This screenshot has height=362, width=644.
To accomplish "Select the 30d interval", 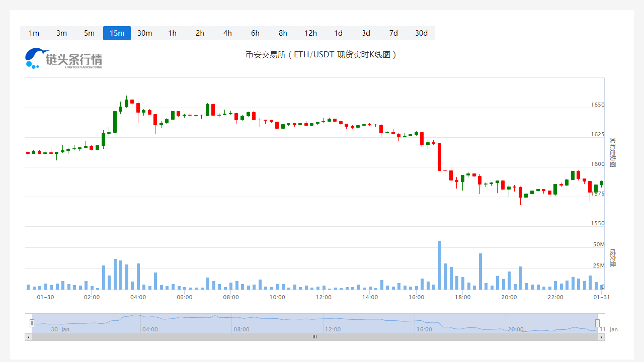I will tap(421, 33).
